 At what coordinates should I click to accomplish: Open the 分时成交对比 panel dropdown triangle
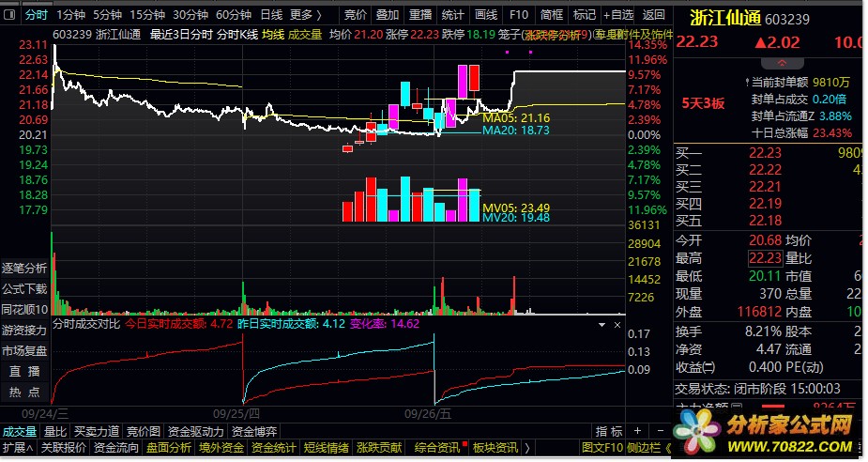[x=602, y=325]
